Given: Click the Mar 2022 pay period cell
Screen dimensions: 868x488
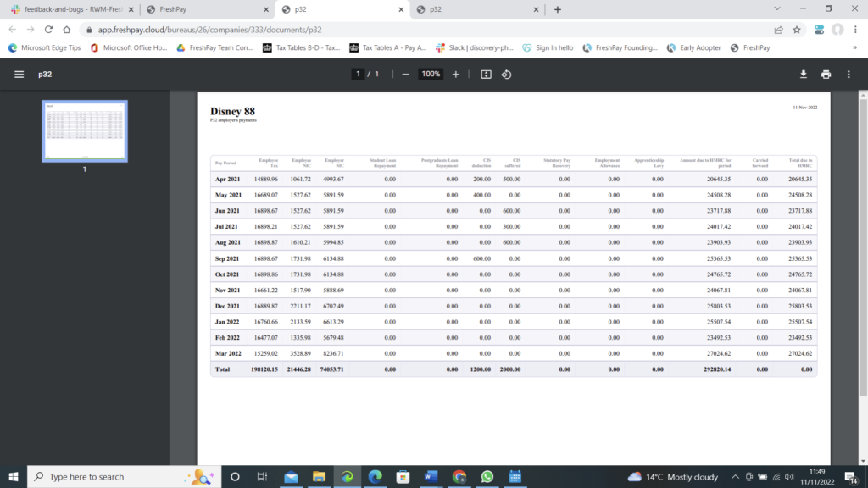Looking at the screenshot, I should coord(228,353).
